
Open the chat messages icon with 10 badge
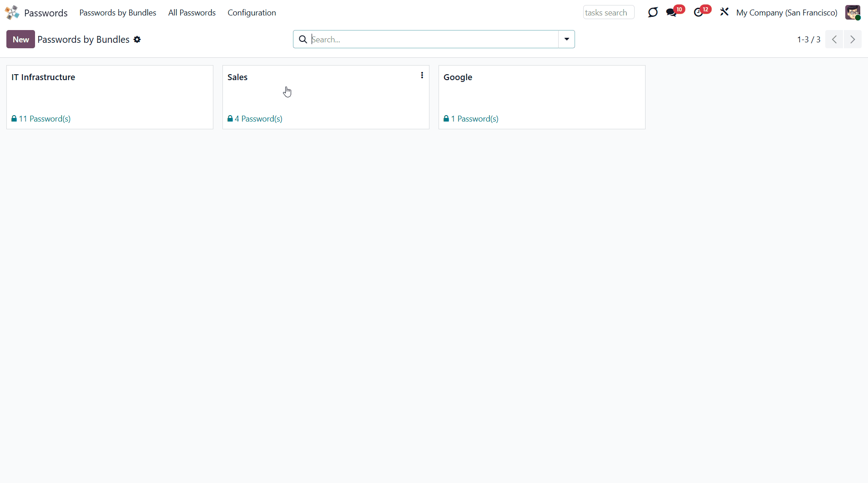point(671,12)
